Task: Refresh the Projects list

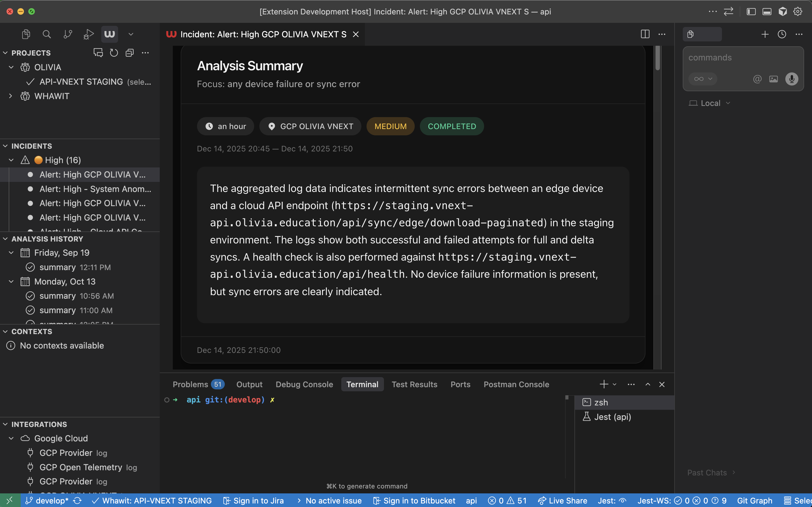Action: coord(113,53)
